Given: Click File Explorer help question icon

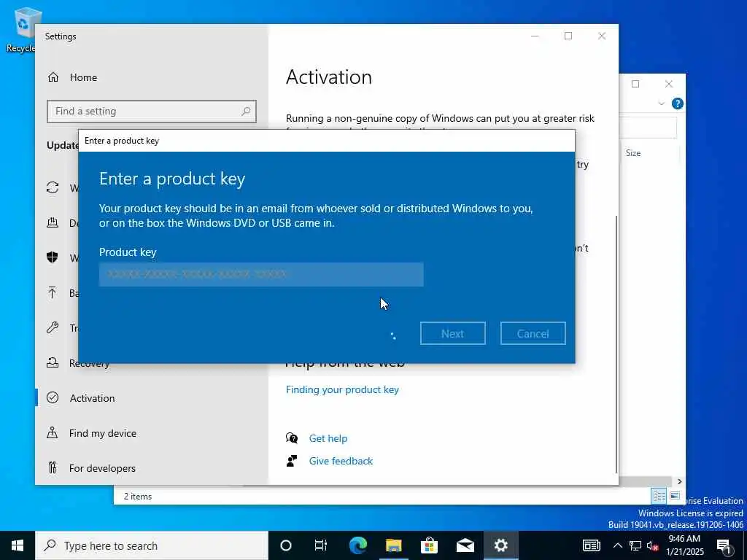Looking at the screenshot, I should click(677, 104).
